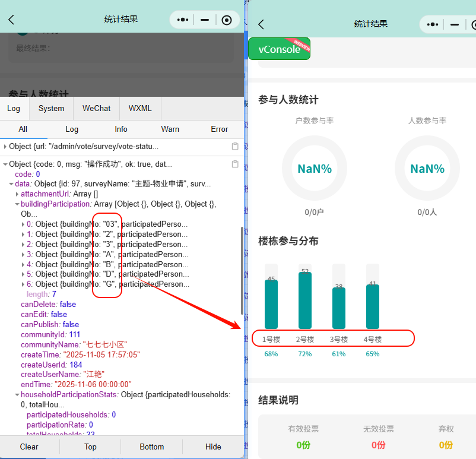Screen dimensions: 476x459
Task: Open the three-dots menu in left header capsule
Action: (x=183, y=20)
